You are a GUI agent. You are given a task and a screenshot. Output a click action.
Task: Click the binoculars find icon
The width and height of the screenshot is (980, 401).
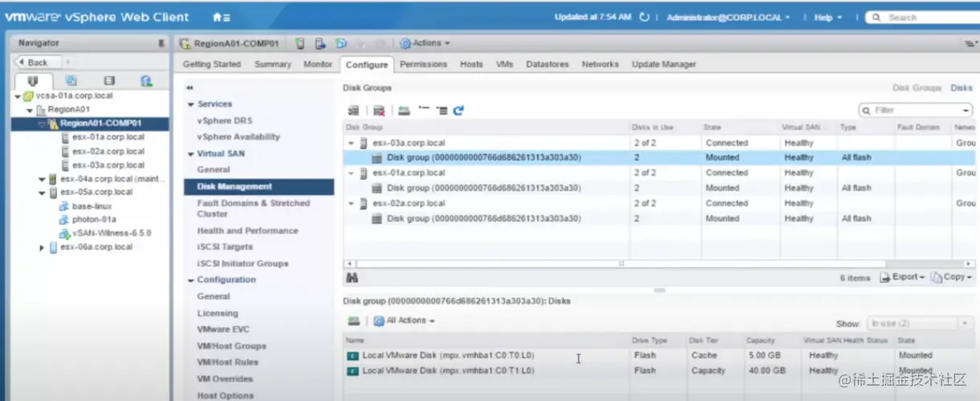coord(352,277)
